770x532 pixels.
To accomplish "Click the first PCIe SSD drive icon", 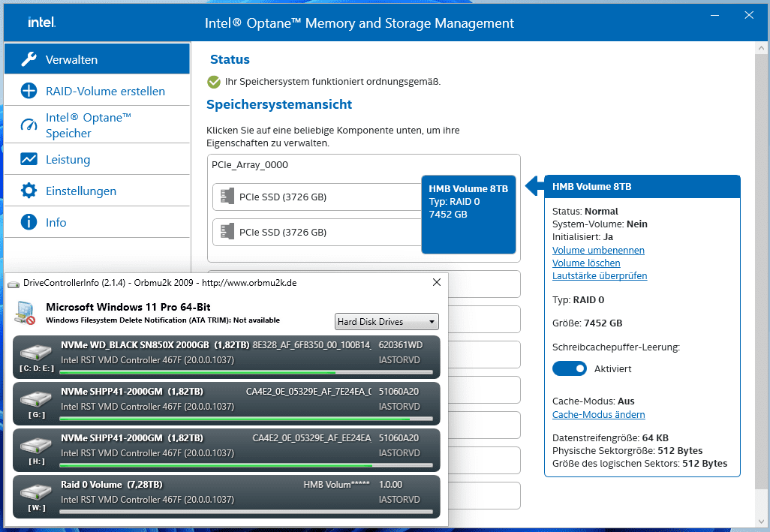I will coord(227,197).
